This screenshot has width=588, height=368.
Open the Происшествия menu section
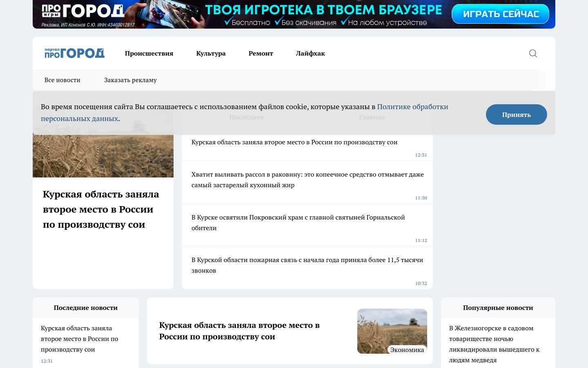[x=149, y=53]
